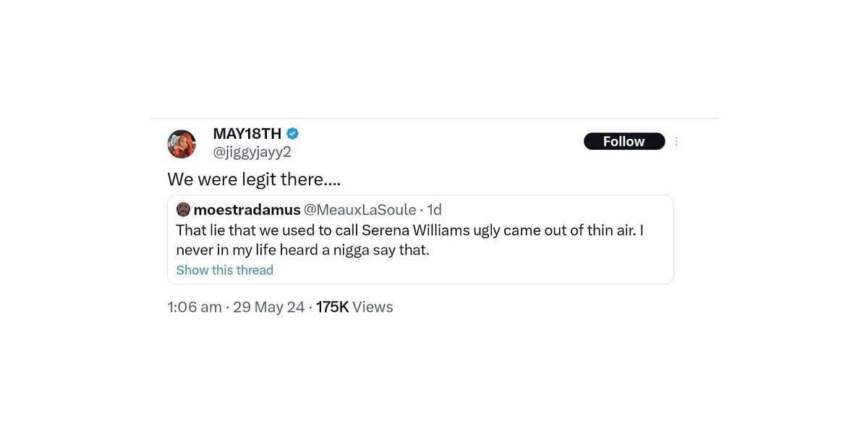Click "That lie that we used" quoted line
Viewport: 868px width, 434px height.
click(x=245, y=230)
